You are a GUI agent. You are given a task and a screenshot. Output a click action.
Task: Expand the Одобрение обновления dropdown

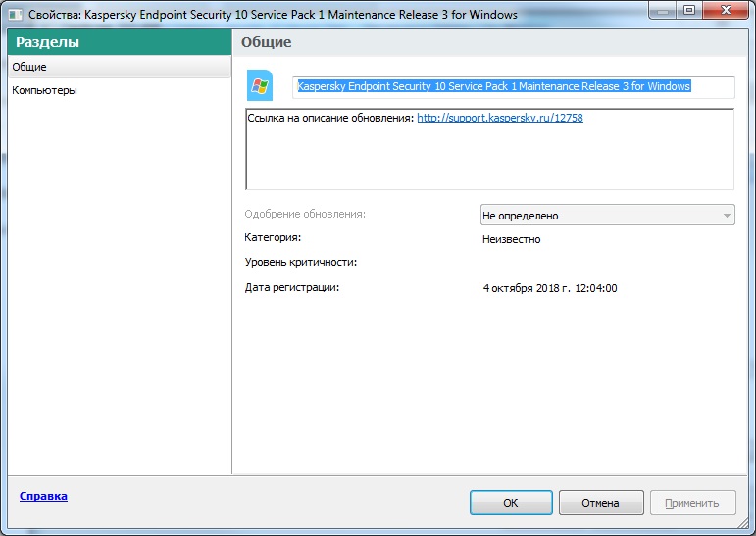608,215
